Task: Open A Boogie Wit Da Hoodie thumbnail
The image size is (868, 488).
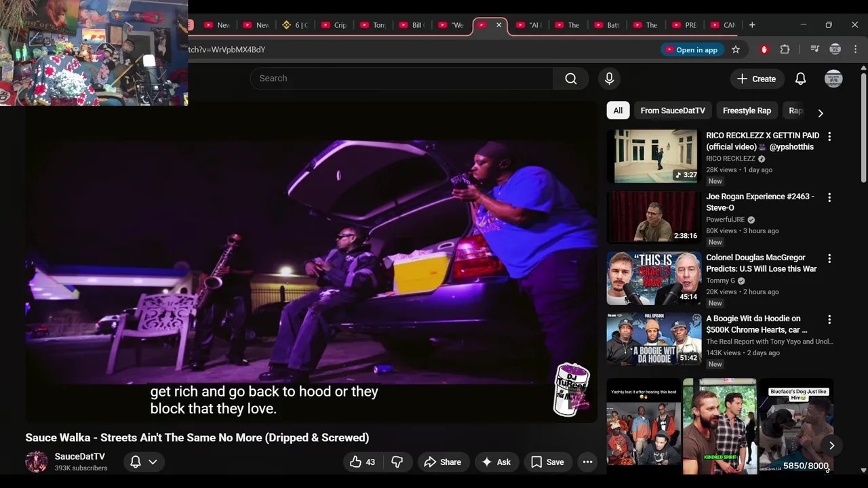Action: (654, 339)
